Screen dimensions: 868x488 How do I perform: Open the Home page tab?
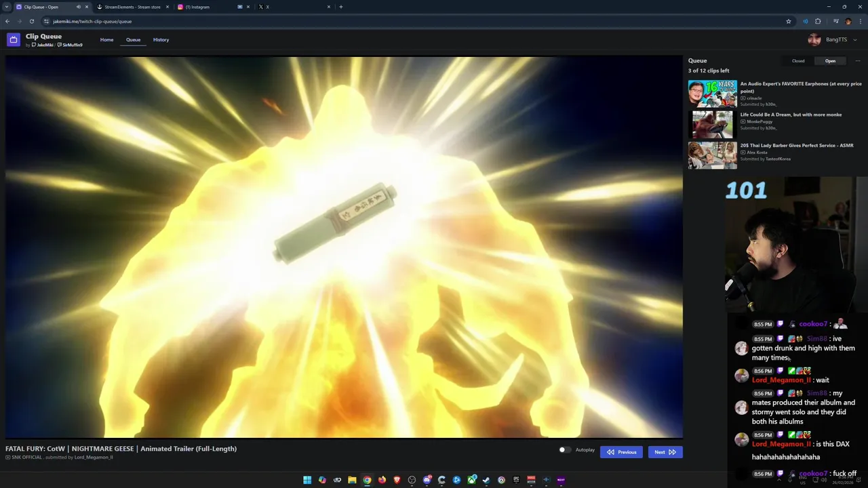[x=106, y=40]
